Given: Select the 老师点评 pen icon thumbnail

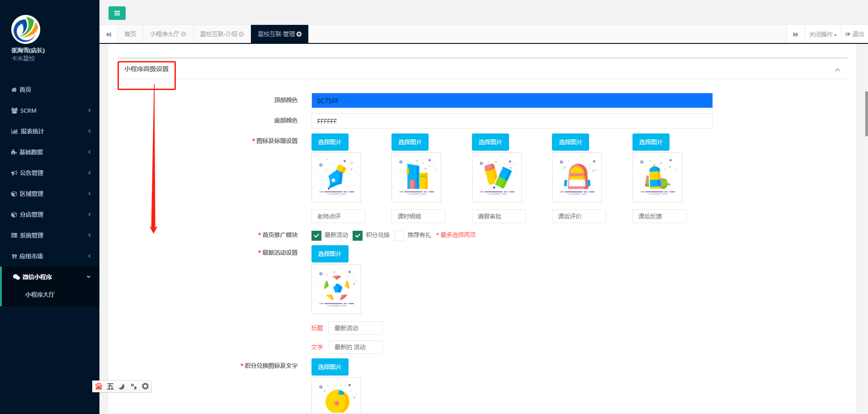Looking at the screenshot, I should pyautogui.click(x=336, y=177).
